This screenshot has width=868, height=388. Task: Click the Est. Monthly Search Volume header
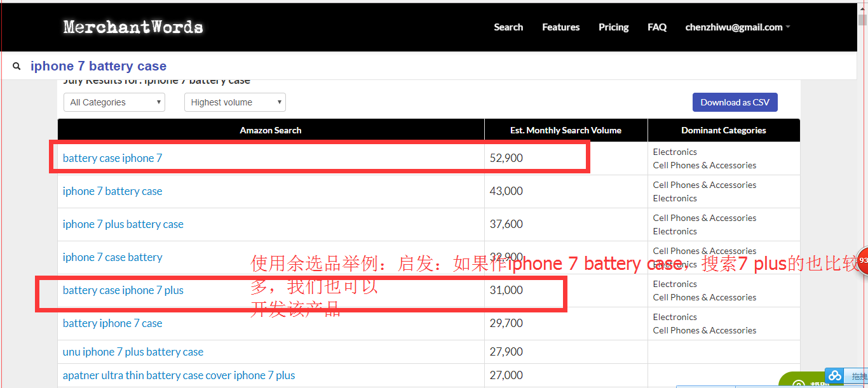[x=566, y=130]
